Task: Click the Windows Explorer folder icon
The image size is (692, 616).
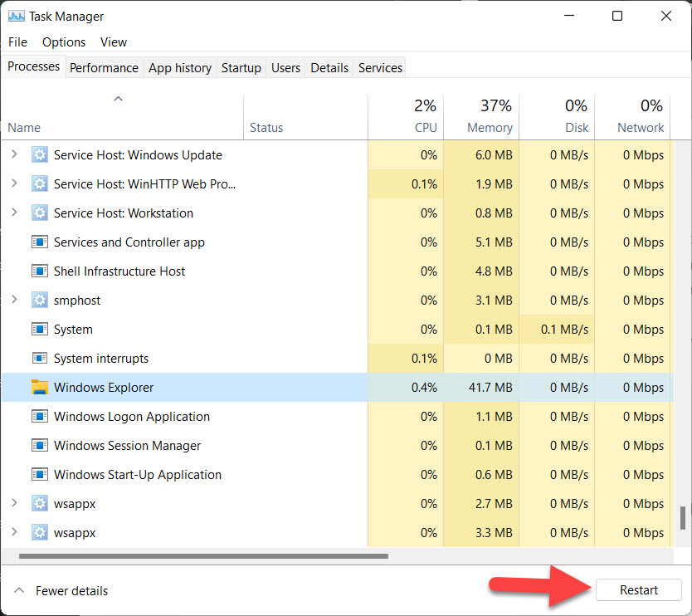Action: (x=40, y=388)
